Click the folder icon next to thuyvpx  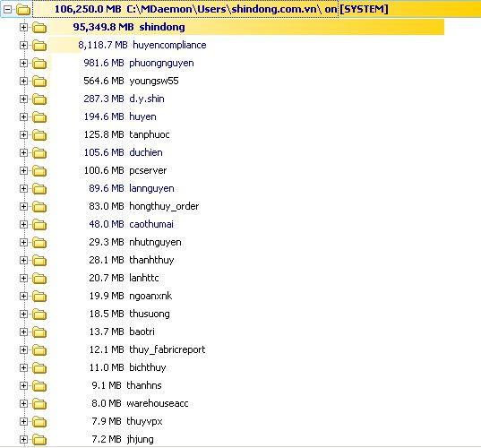pos(39,422)
